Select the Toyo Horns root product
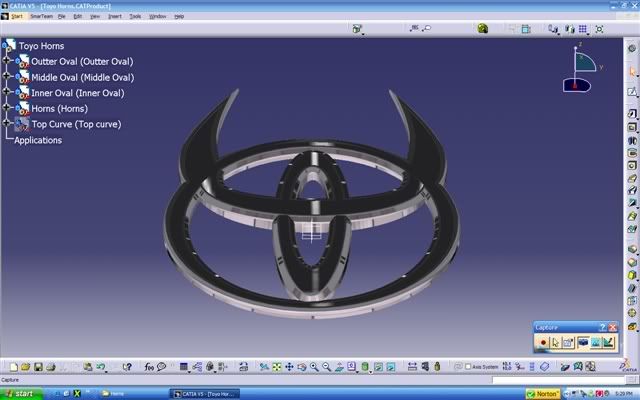640x400 pixels. tap(41, 46)
